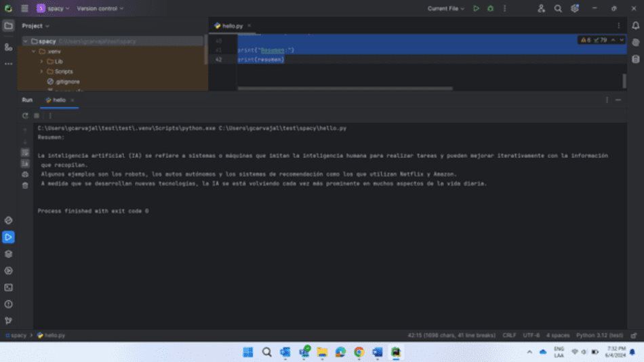Open Search Everywhere magnifier in the title bar

[x=558, y=8]
